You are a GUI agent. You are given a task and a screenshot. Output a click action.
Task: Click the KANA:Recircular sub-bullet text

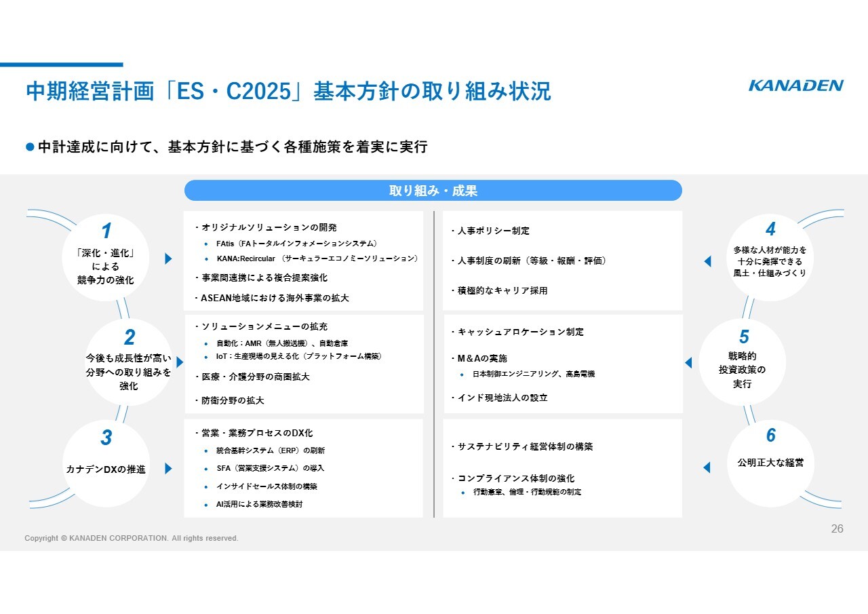(317, 258)
